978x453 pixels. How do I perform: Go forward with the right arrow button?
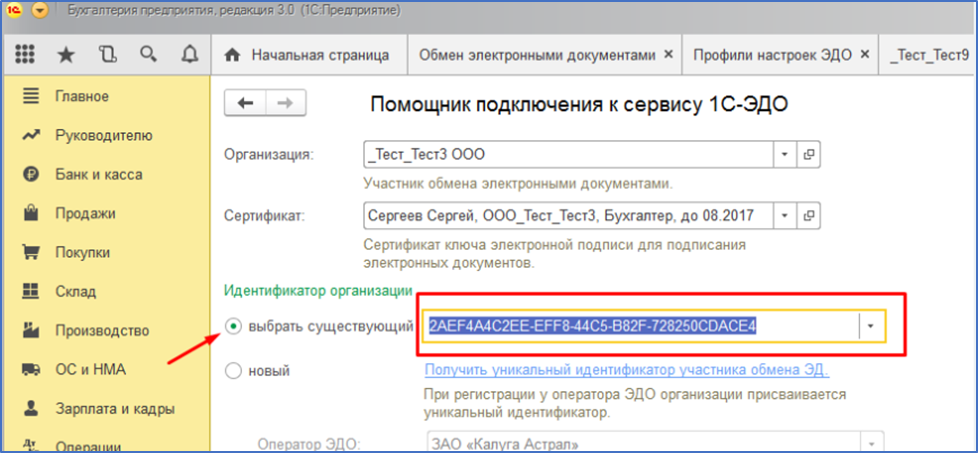286,103
